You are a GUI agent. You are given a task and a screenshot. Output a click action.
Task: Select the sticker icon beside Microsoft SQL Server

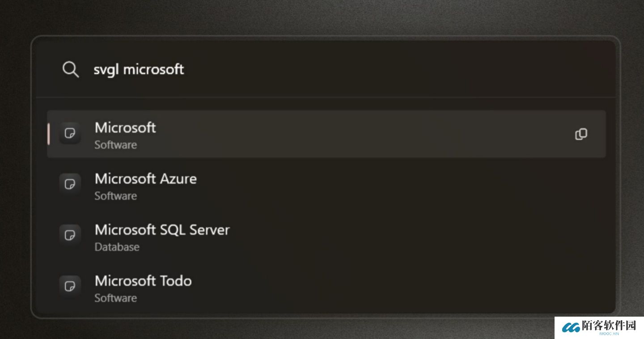point(70,235)
